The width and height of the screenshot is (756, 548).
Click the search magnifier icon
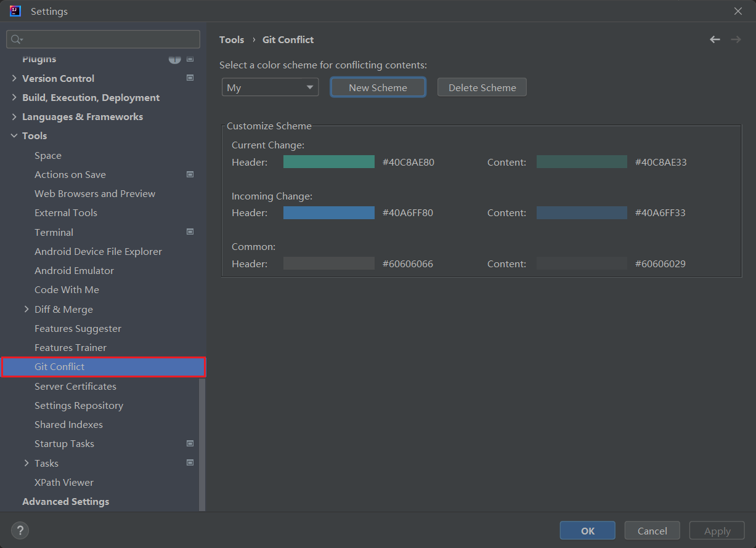[x=17, y=39]
